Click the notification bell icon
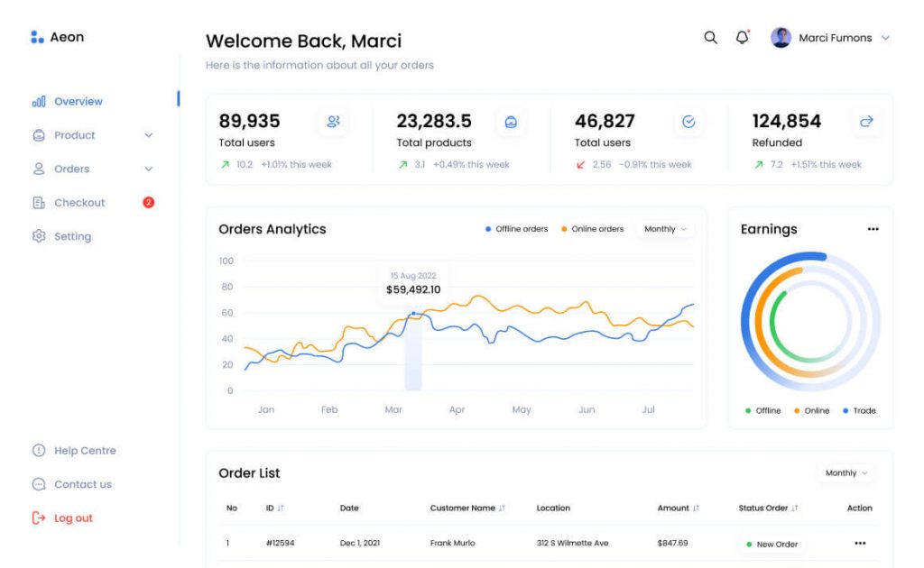This screenshot has width=924, height=568. point(741,37)
